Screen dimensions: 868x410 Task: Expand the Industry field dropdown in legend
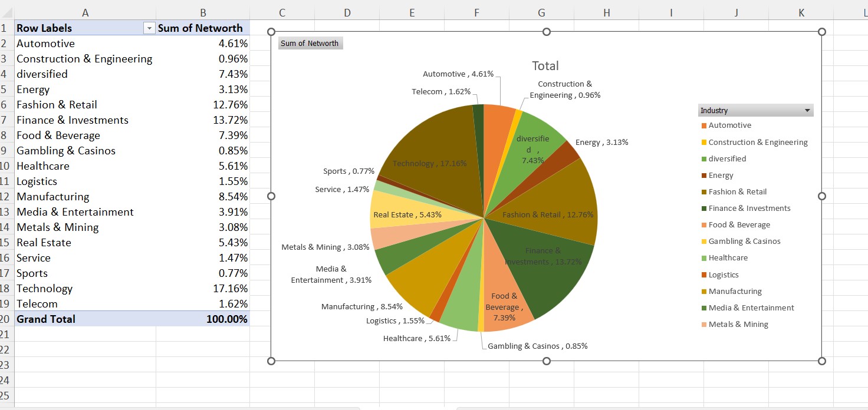click(807, 111)
